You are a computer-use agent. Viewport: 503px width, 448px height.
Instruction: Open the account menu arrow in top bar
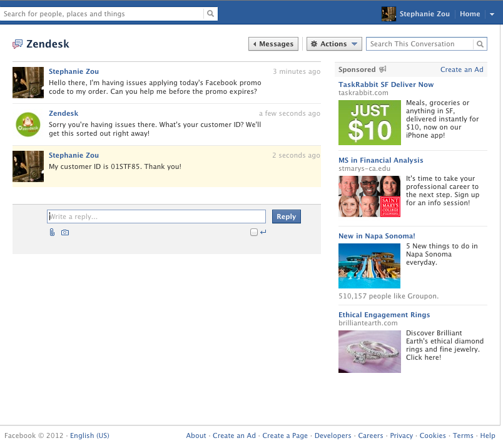click(492, 14)
